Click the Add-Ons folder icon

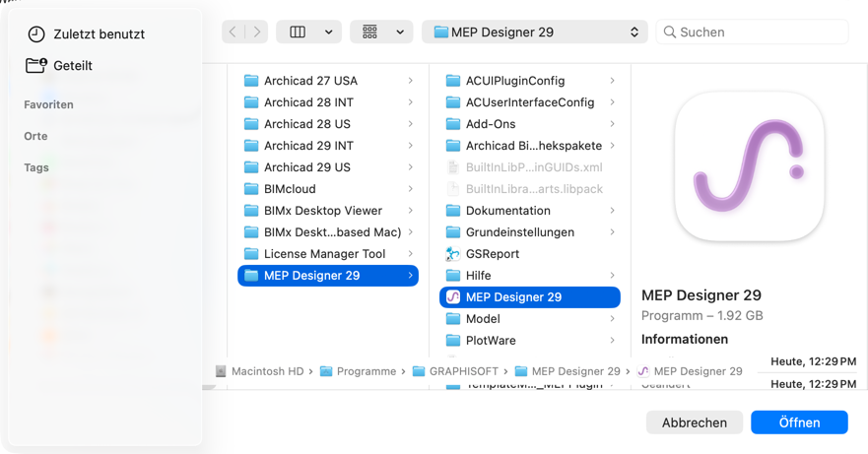coord(453,124)
